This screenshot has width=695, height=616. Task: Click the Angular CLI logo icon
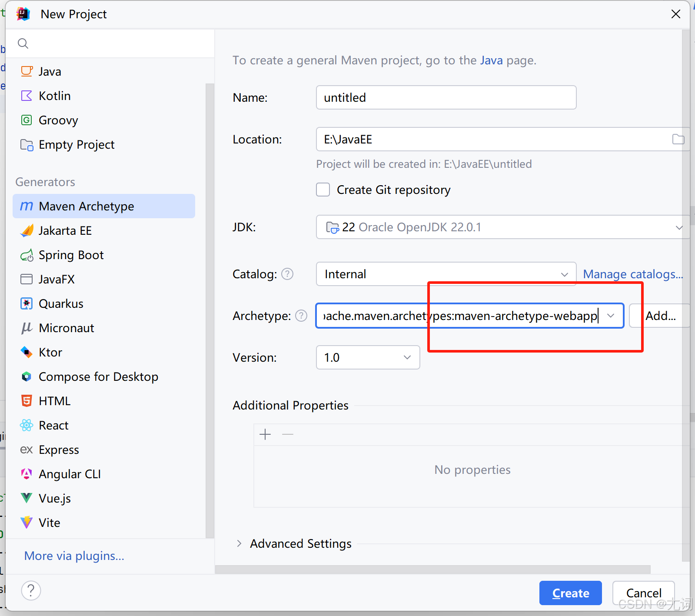[x=27, y=474]
